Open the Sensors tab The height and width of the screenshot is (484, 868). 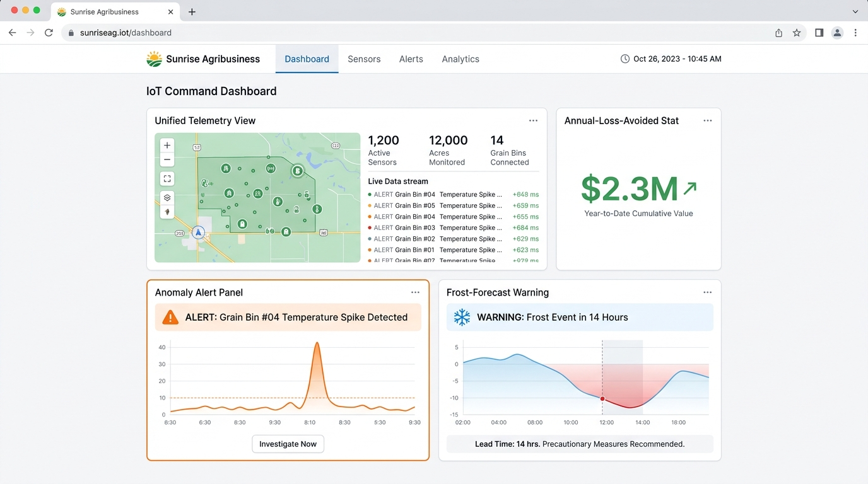click(364, 59)
